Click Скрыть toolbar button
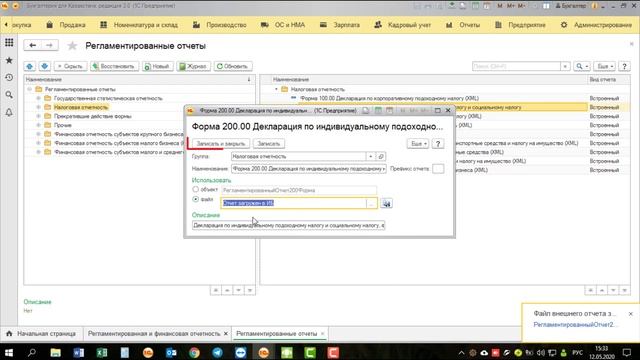640x360 pixels. click(70, 66)
